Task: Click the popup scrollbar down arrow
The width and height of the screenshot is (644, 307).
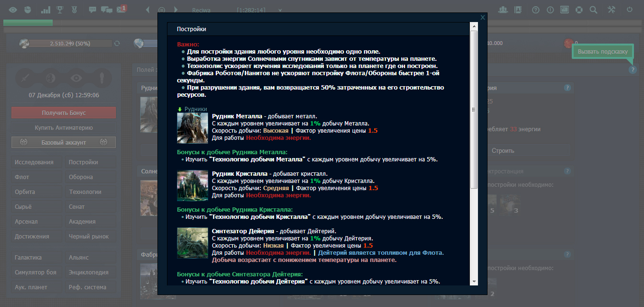Action: (474, 281)
